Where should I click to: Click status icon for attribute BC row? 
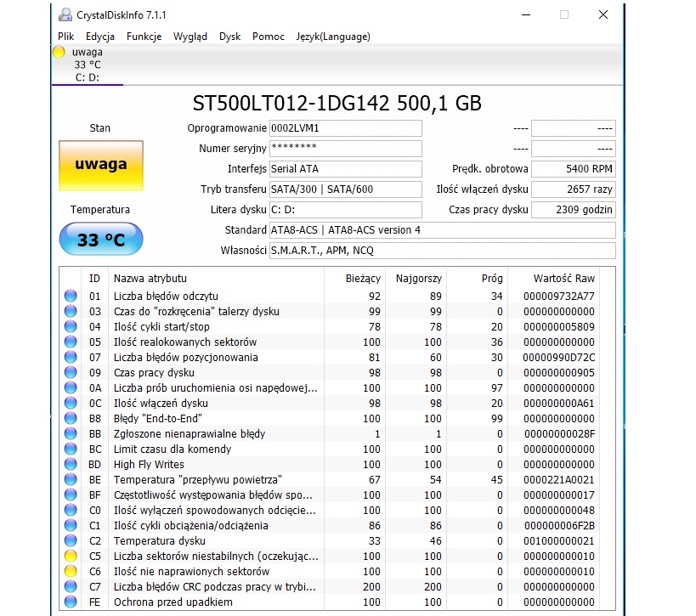tap(71, 449)
